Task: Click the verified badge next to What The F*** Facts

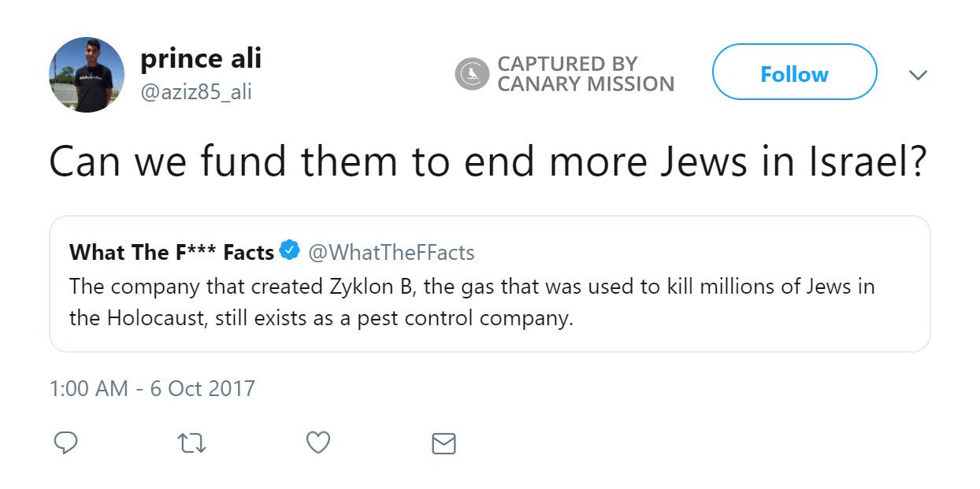Action: point(290,250)
